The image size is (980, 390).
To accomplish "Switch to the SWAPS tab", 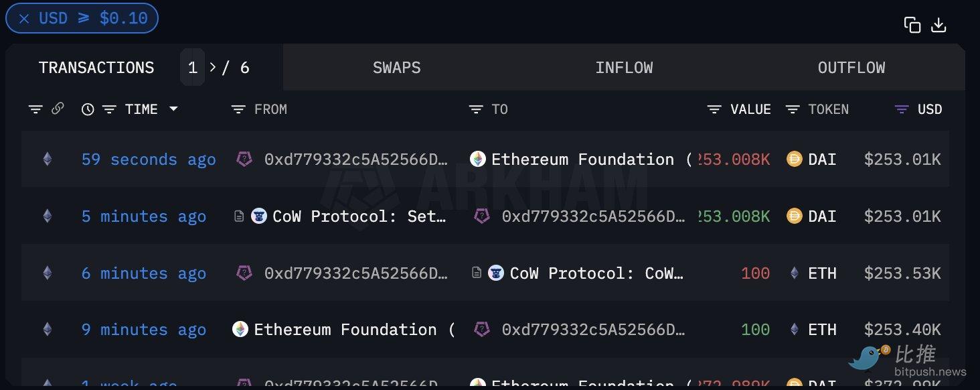I will tap(396, 68).
